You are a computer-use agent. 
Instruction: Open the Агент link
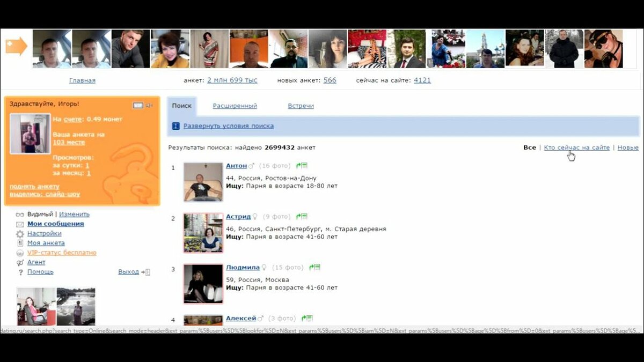pos(36,263)
